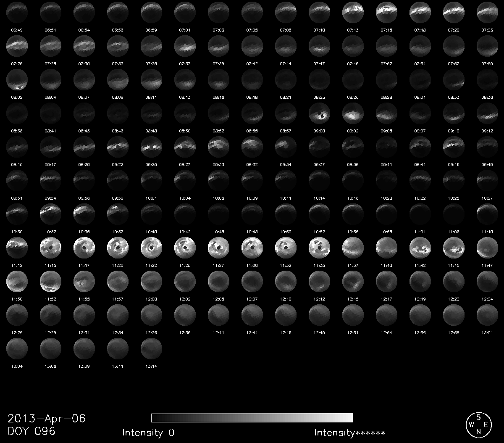Click the 07:25 sky image thumbnail
Viewport: 504px width, 443px height.
coord(17,45)
